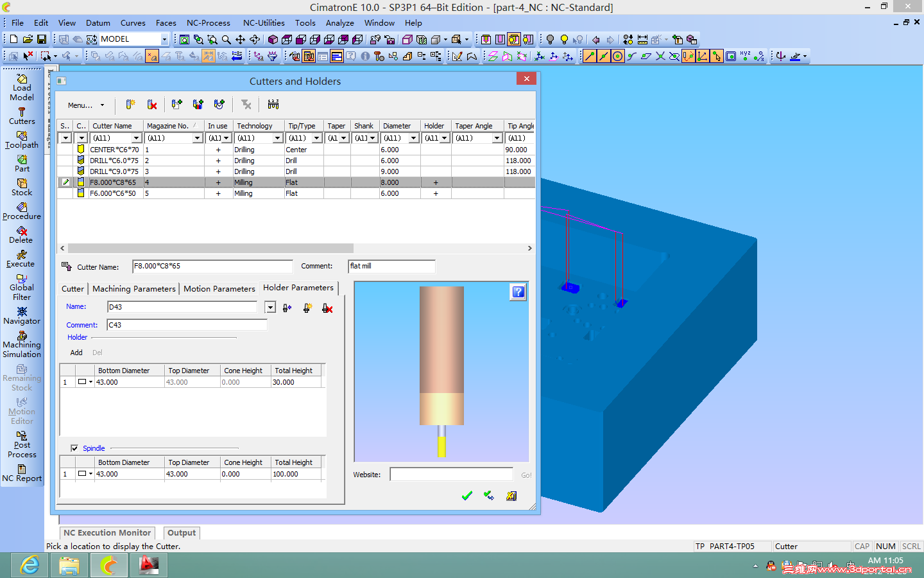Click the Post Process guide icon
This screenshot has height=578, width=924.
(22, 444)
